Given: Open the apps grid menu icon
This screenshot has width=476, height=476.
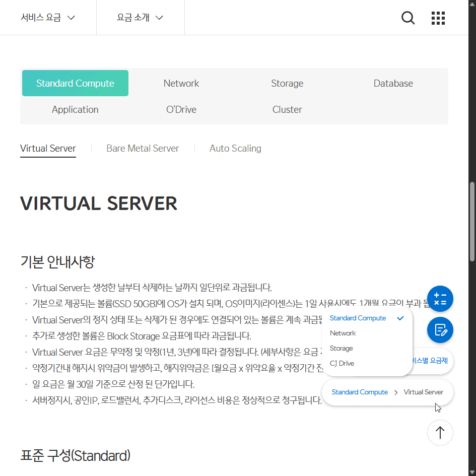Looking at the screenshot, I should pos(438,18).
